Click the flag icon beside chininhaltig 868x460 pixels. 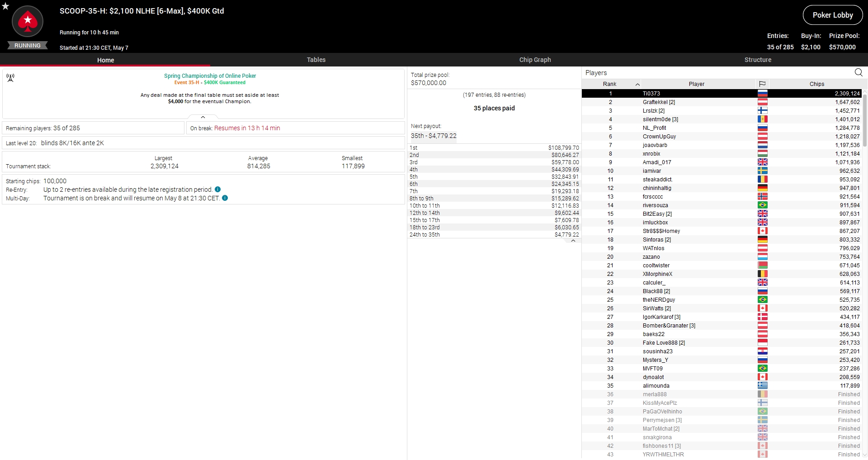[x=762, y=188]
